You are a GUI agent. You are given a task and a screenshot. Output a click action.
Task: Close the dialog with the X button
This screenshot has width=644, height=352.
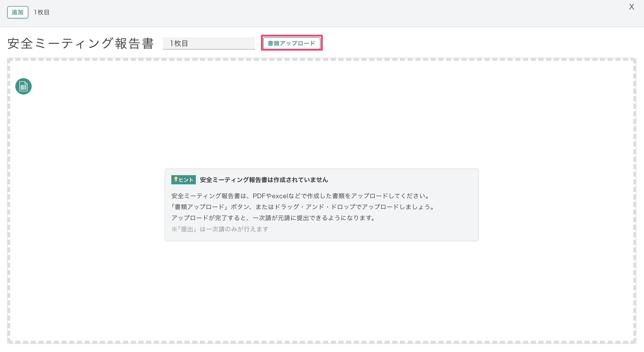(632, 7)
